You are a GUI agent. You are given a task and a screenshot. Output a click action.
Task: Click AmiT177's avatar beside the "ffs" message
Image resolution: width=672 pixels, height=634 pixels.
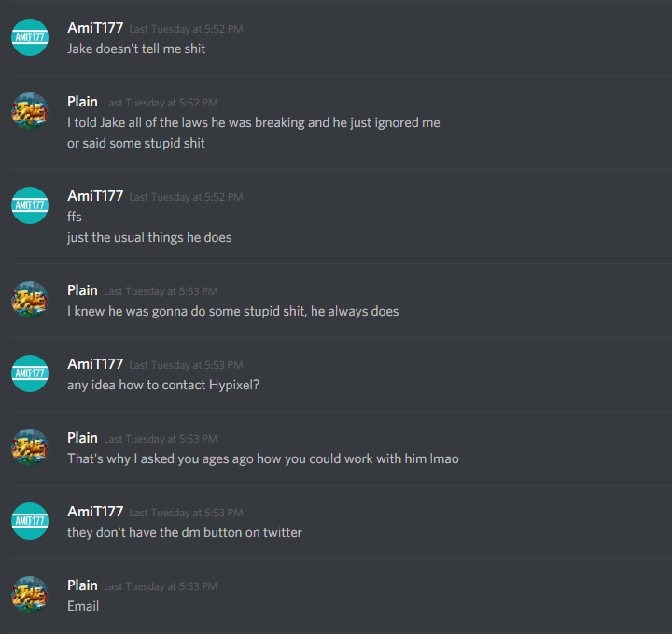tap(30, 205)
